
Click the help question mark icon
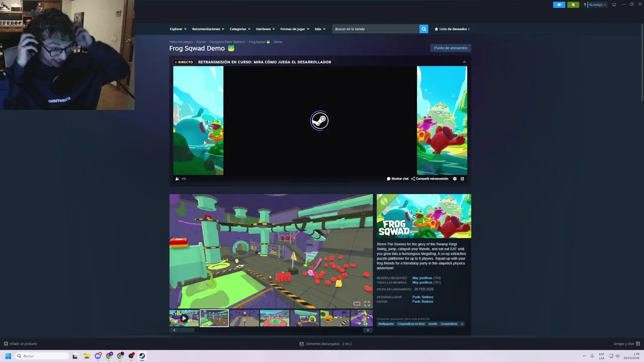tap(585, 5)
